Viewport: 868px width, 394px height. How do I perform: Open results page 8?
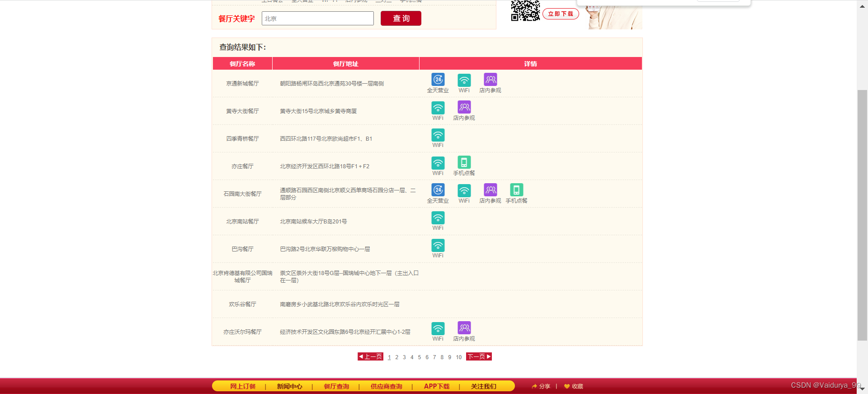coord(442,357)
